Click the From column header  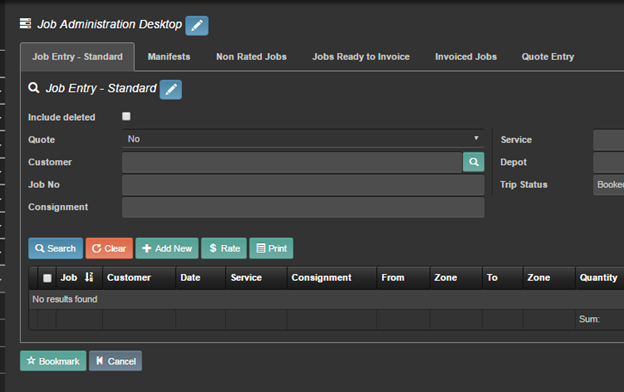pyautogui.click(x=403, y=278)
